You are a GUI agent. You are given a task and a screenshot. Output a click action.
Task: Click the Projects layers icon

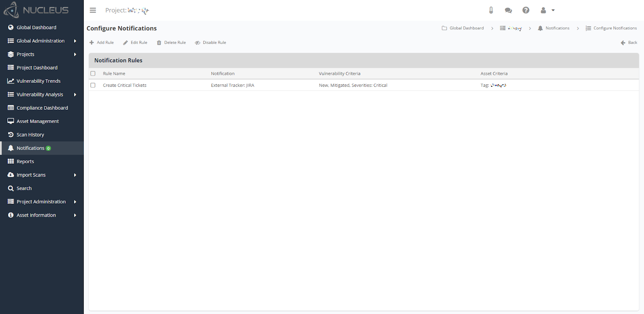click(11, 54)
